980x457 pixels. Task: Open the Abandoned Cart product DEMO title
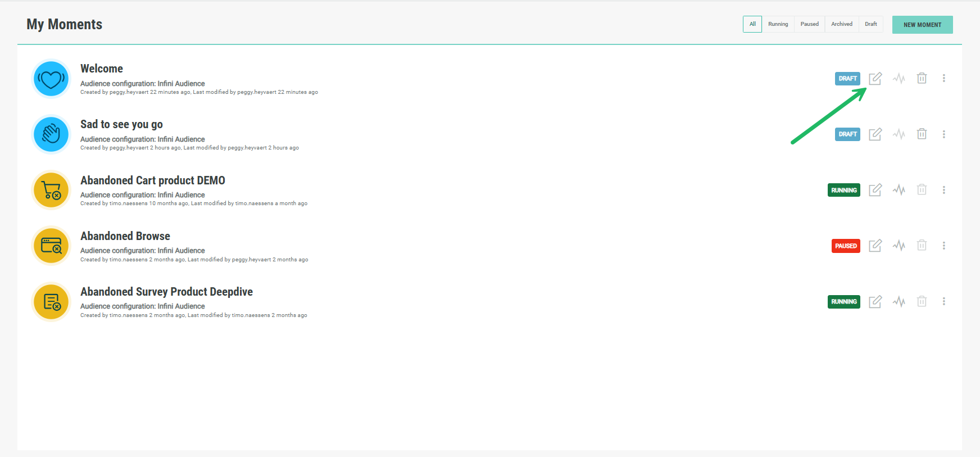point(152,180)
